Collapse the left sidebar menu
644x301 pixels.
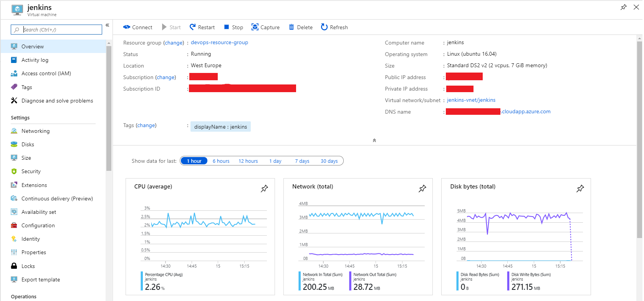click(x=108, y=25)
